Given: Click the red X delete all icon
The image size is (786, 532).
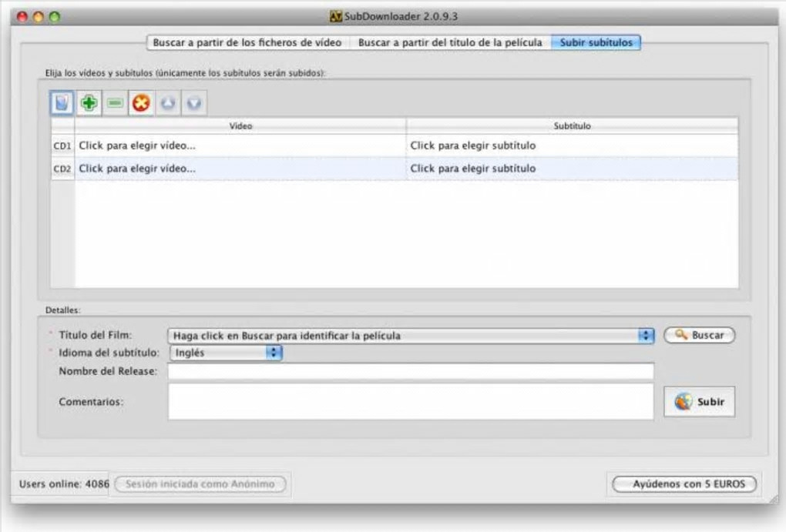Looking at the screenshot, I should point(141,103).
